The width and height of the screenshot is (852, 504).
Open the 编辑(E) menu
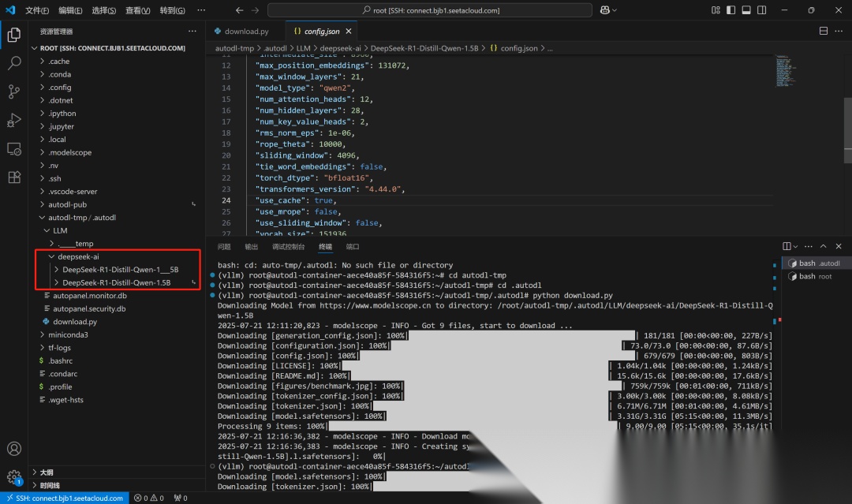click(71, 10)
